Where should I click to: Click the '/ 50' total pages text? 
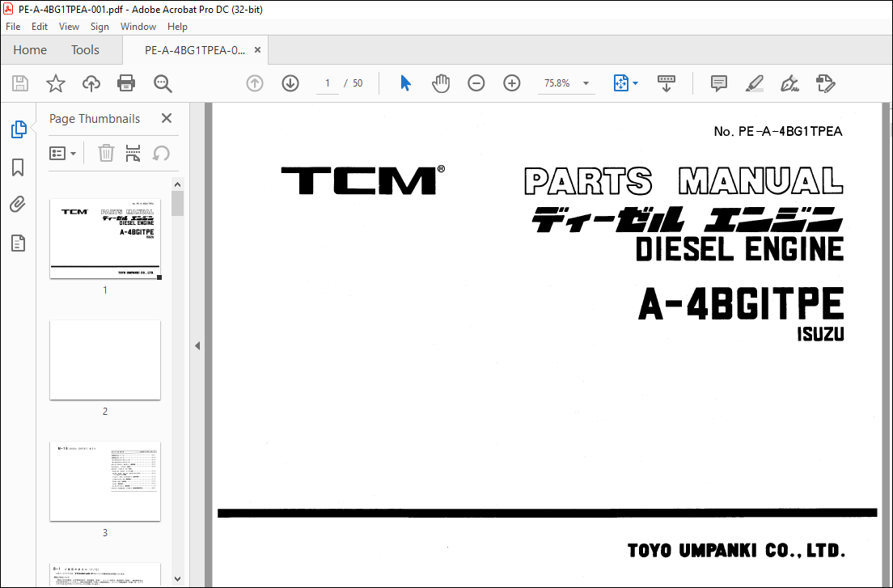353,83
